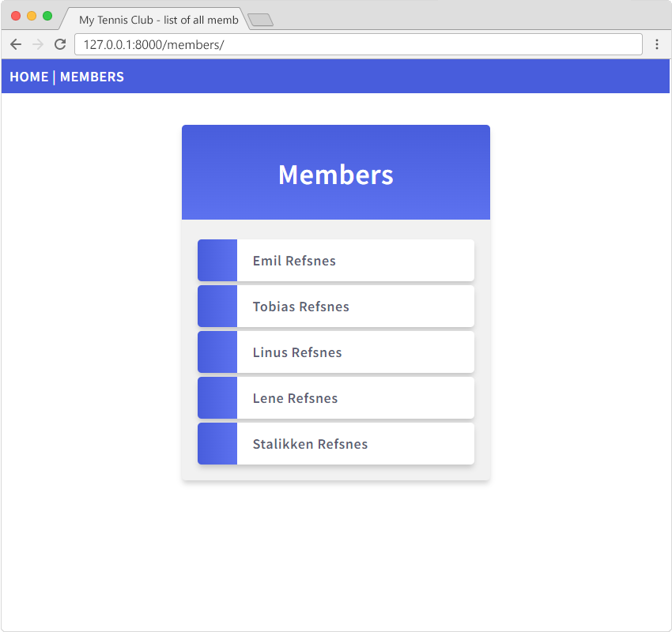The width and height of the screenshot is (672, 632).
Task: Select the MEMBERS navigation menu item
Action: click(92, 77)
